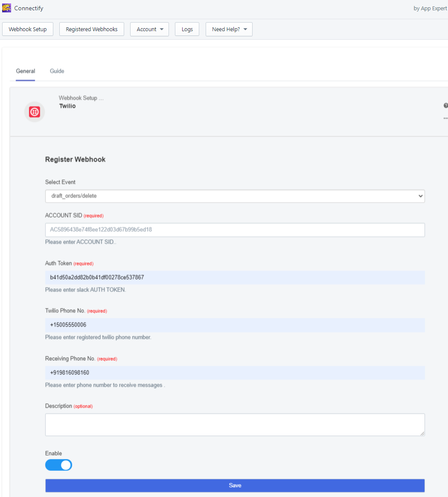
Task: Switch to the Guide tab
Action: [x=57, y=71]
